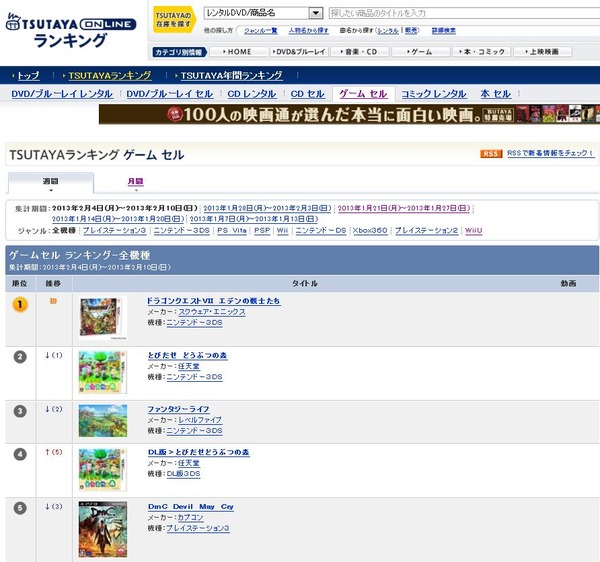Open the ジャンル一覧 link

coord(261,31)
